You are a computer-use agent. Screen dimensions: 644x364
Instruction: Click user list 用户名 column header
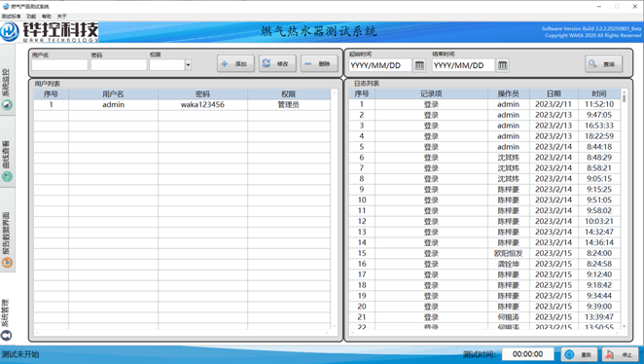click(x=114, y=94)
